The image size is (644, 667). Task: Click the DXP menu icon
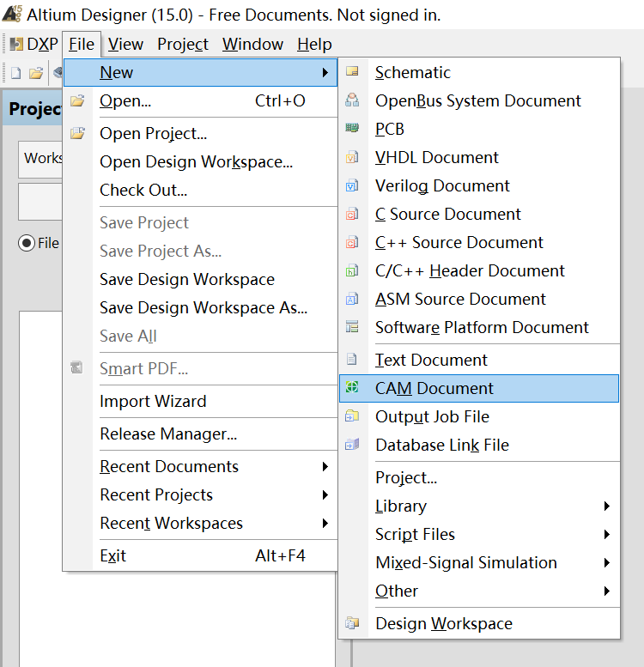16,44
